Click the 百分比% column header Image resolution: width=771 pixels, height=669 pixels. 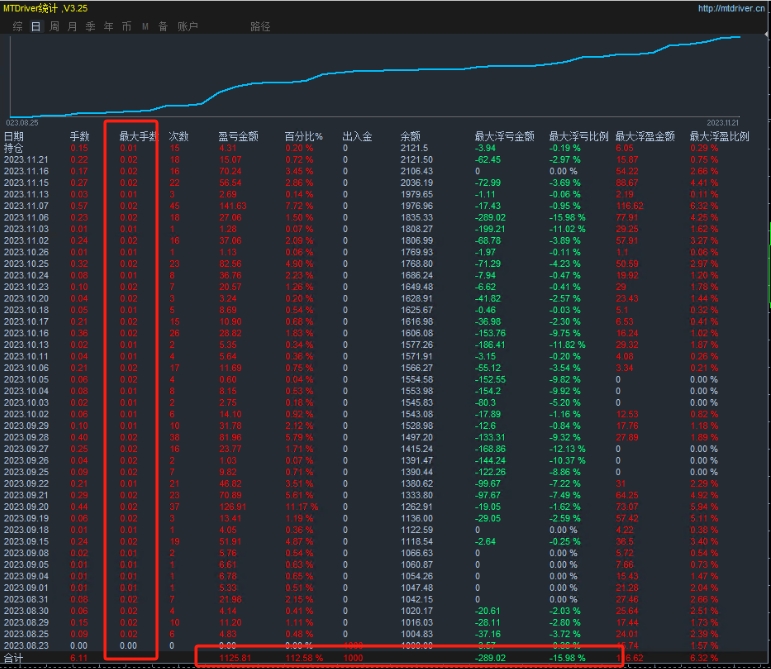click(x=304, y=137)
